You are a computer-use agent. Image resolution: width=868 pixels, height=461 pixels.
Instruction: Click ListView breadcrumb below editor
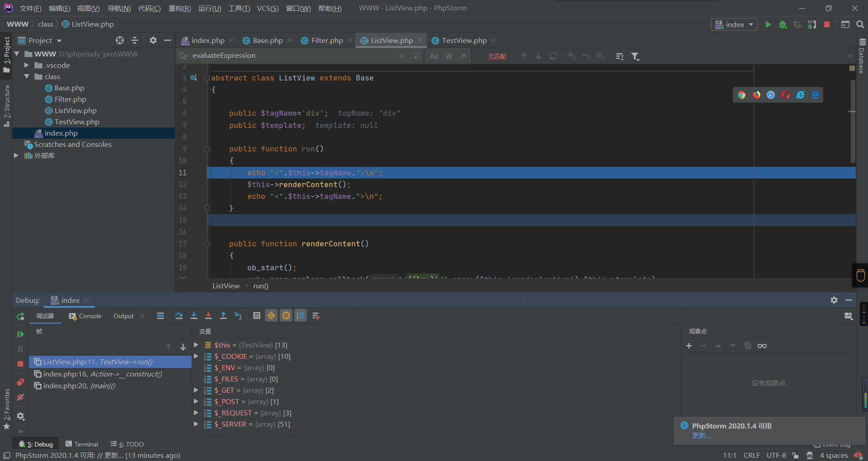[226, 286]
